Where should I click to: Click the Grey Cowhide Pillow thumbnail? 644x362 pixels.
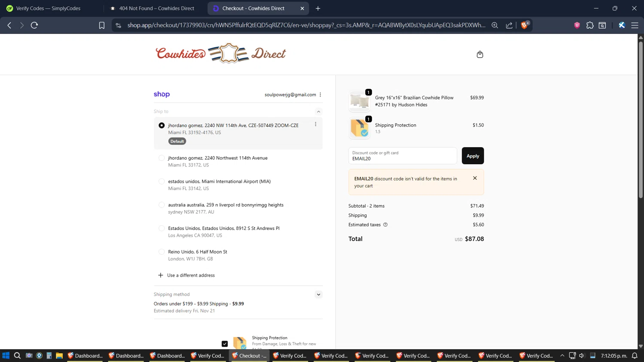pyautogui.click(x=359, y=101)
